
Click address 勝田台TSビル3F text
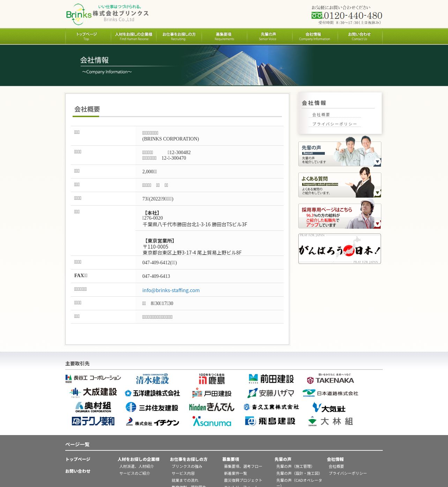pyautogui.click(x=230, y=225)
